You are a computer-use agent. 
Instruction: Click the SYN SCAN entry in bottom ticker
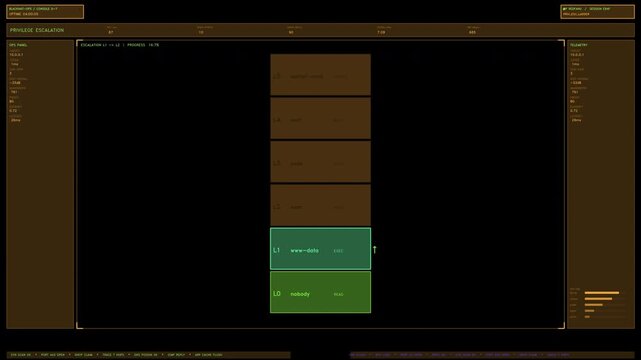click(20, 355)
